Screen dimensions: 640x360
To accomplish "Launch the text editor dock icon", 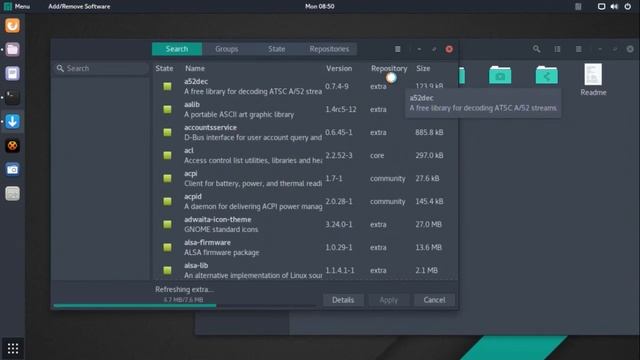I will pos(12,73).
